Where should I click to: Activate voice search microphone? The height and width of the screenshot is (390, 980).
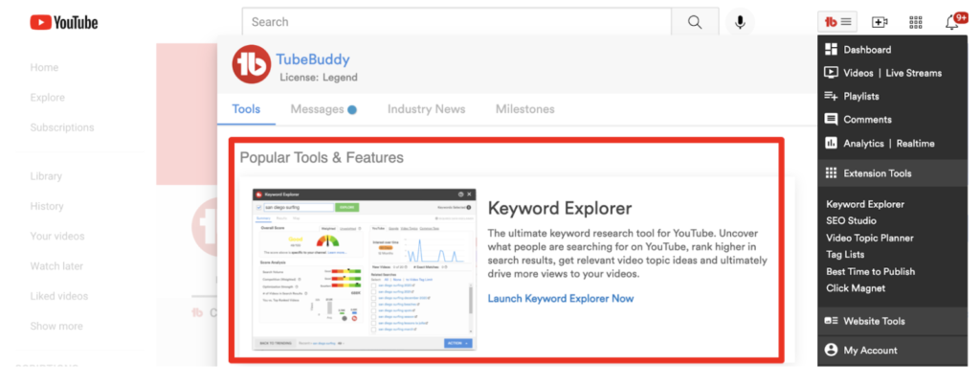740,22
